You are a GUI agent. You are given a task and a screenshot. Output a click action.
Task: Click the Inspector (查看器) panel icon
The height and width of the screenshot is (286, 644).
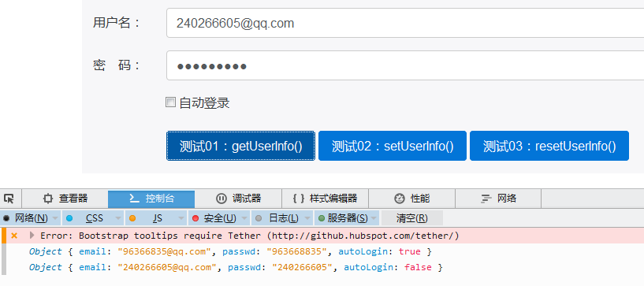[48, 199]
